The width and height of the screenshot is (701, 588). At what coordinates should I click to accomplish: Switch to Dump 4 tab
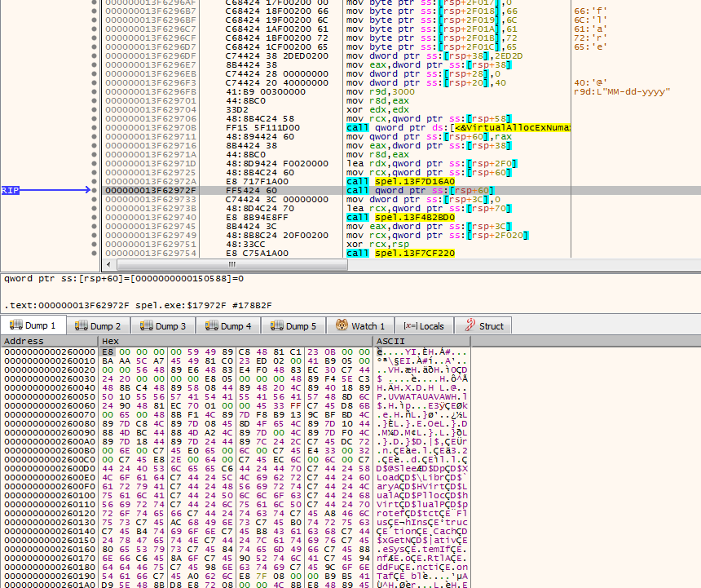(x=228, y=325)
